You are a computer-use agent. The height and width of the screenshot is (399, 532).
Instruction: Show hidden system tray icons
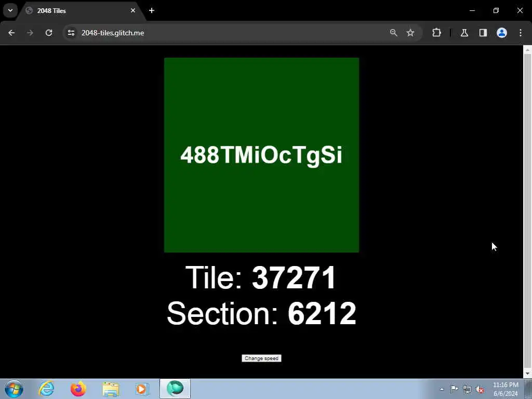tap(442, 389)
